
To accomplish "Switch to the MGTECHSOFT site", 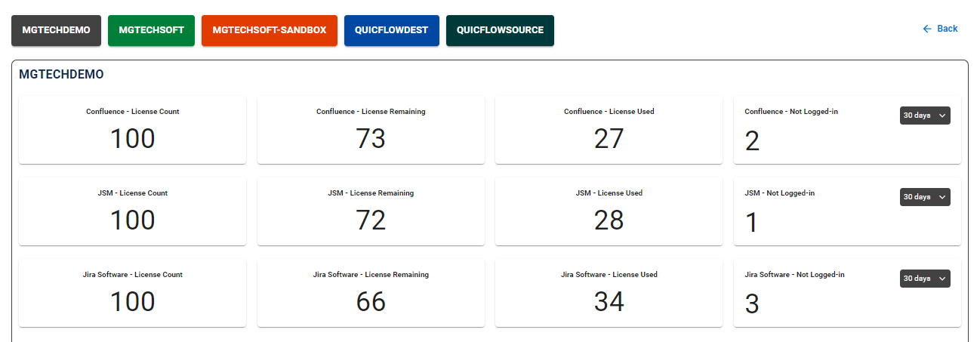I will pos(151,30).
